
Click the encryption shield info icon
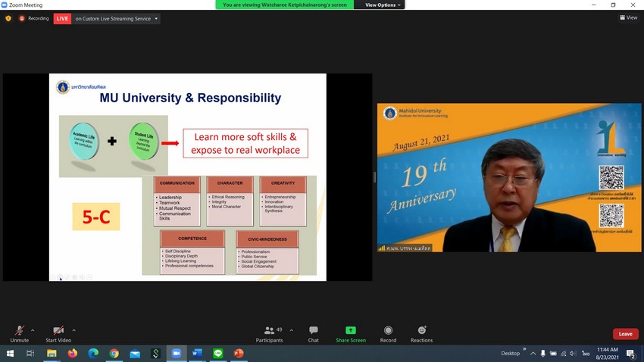tap(8, 18)
